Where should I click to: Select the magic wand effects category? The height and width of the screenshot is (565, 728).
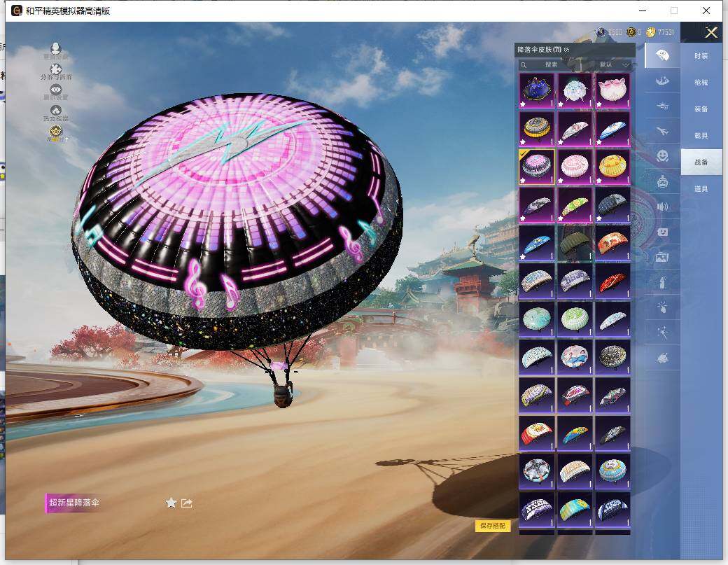tap(662, 331)
